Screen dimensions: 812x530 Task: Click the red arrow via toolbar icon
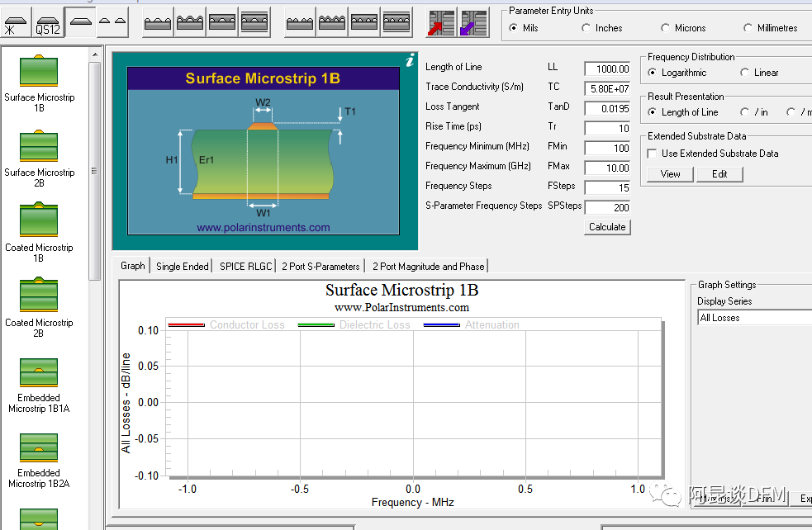pyautogui.click(x=441, y=23)
